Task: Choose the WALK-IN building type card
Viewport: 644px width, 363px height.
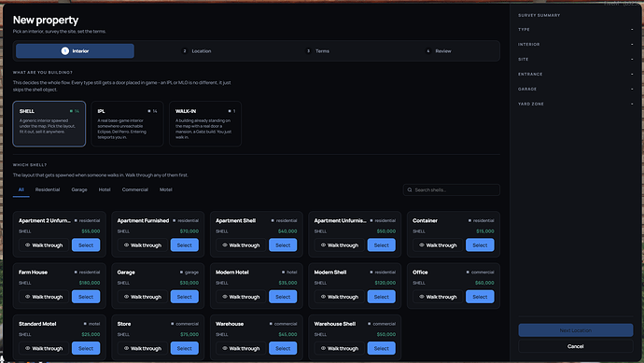Action: click(205, 123)
